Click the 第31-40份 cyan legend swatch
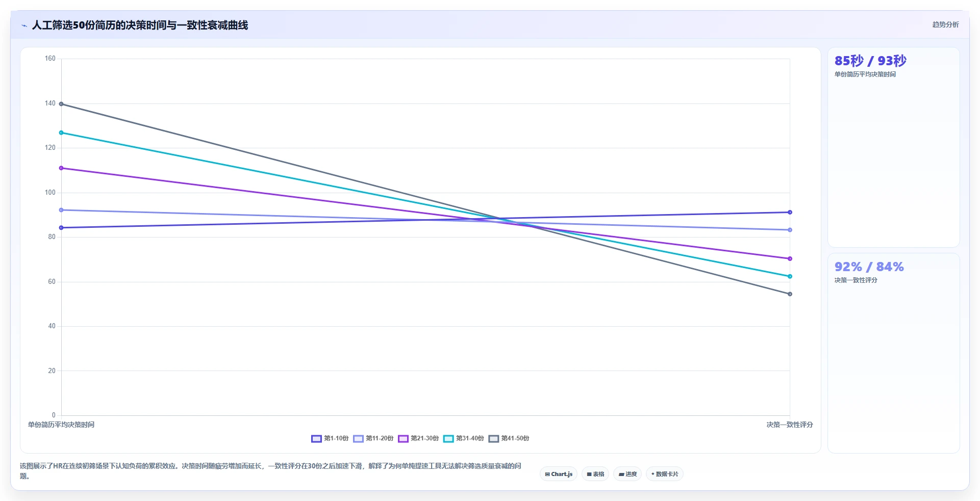Viewport: 980px width, 501px height. pos(448,438)
